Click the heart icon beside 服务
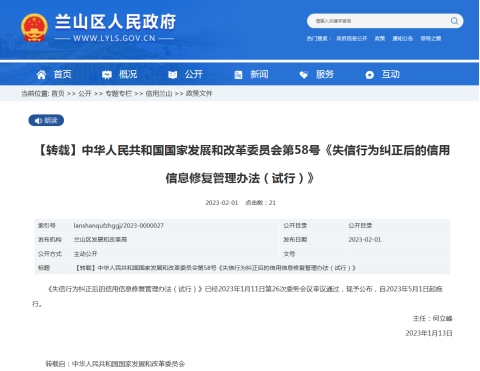The image size is (480, 371). (x=304, y=75)
